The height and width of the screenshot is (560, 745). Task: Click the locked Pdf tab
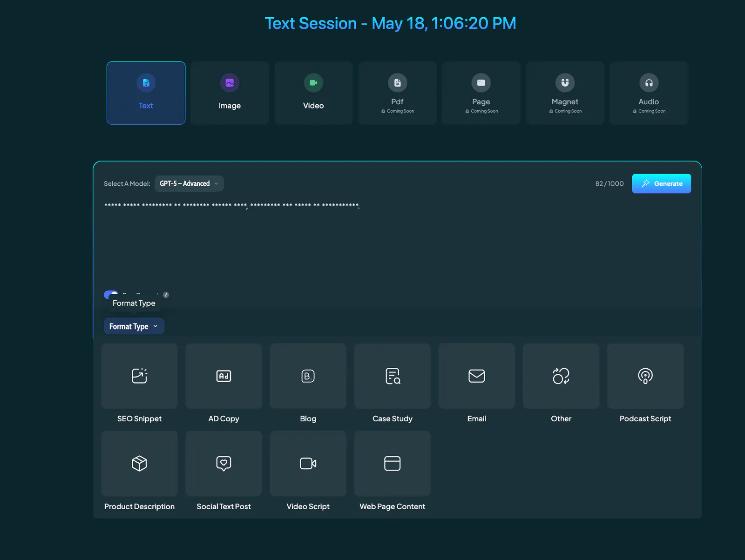[397, 93]
